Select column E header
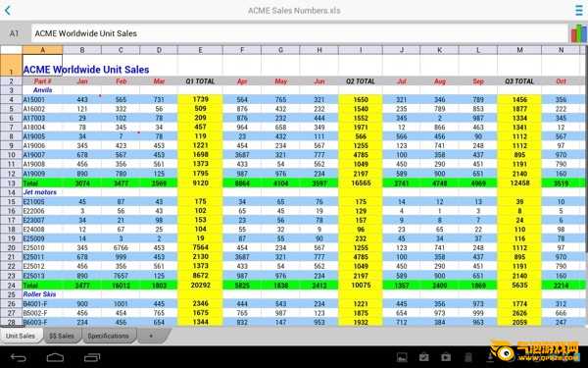The image size is (588, 368). pos(200,50)
